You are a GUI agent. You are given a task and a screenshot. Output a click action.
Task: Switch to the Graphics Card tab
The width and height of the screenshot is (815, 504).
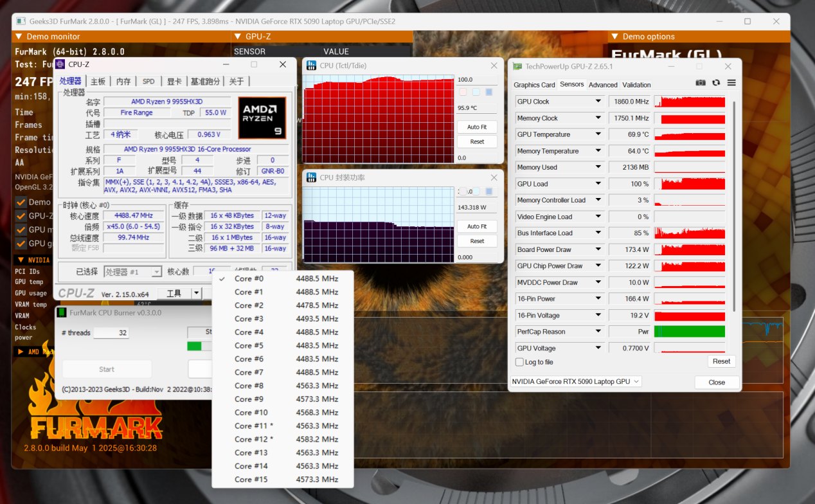[534, 85]
